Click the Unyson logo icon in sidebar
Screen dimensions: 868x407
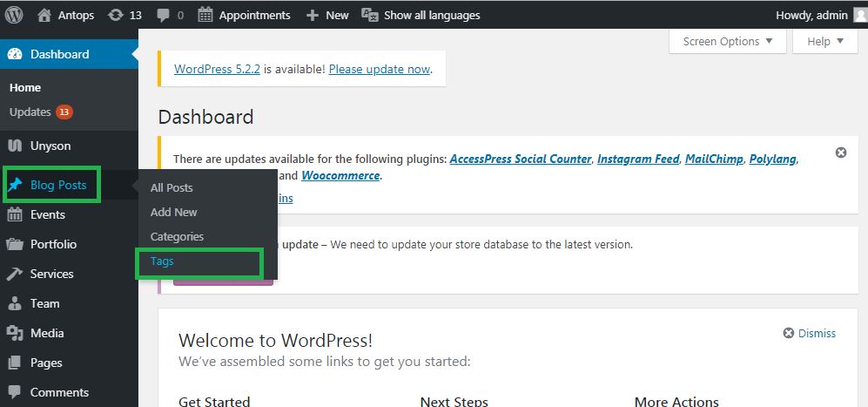15,146
